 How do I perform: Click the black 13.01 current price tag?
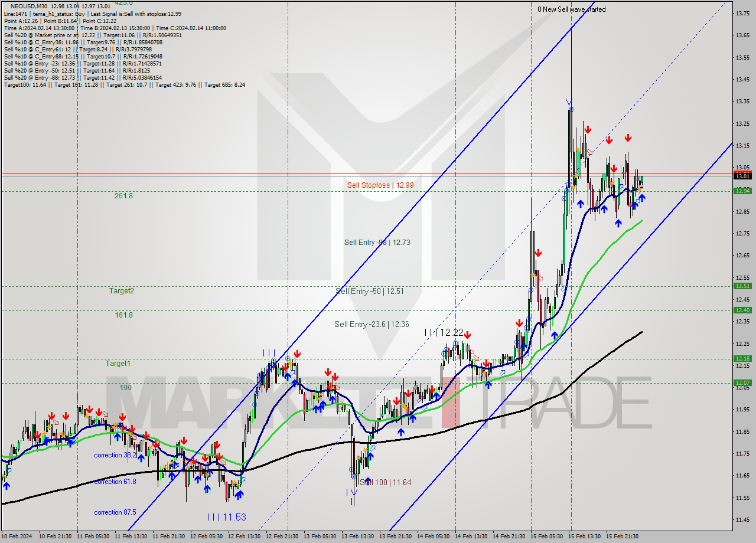coord(742,176)
